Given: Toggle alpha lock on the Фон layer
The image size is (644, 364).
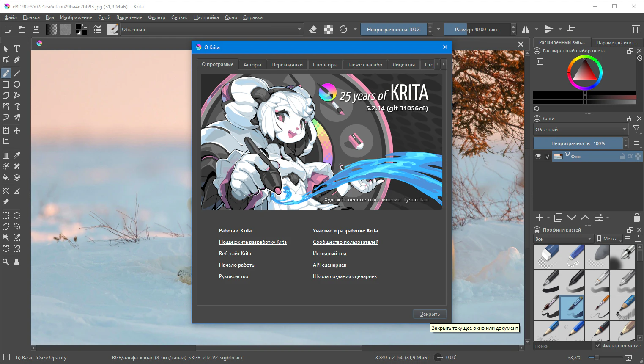Looking at the screenshot, I should click(x=630, y=156).
